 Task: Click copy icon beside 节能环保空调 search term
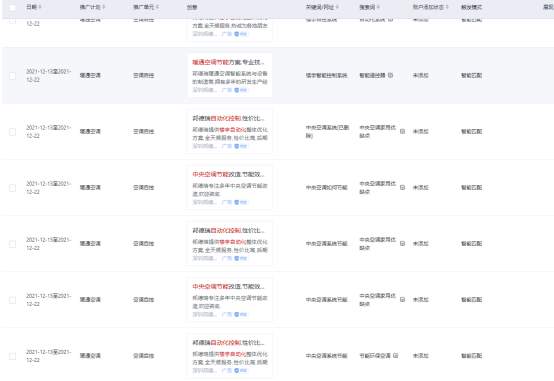click(395, 356)
